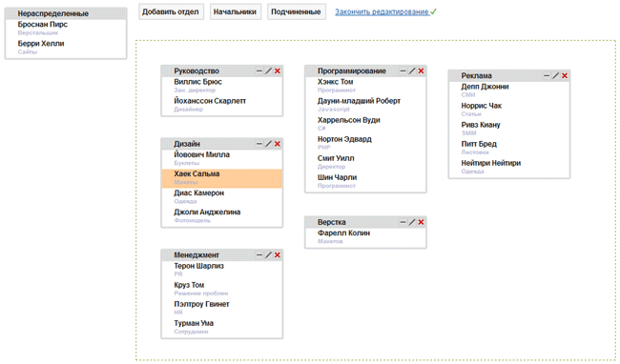620x364 pixels.
Task: Select highlighted Хаек Сальма row
Action: click(222, 178)
